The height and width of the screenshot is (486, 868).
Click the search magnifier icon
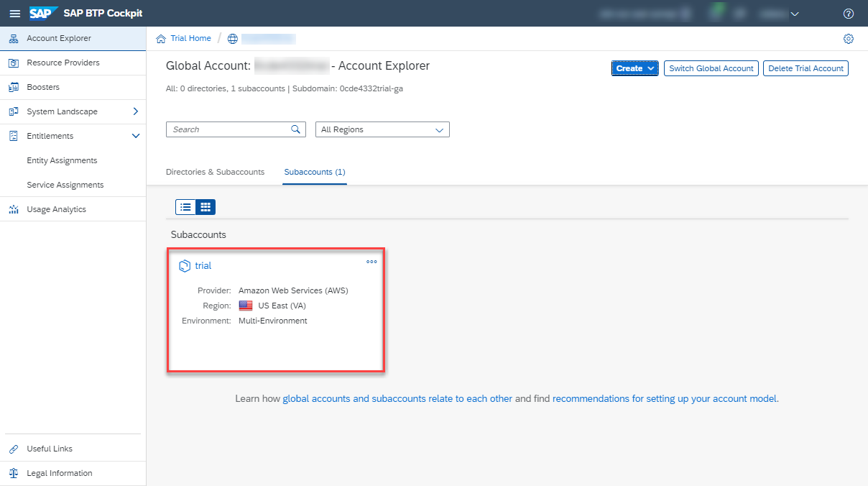click(x=295, y=129)
